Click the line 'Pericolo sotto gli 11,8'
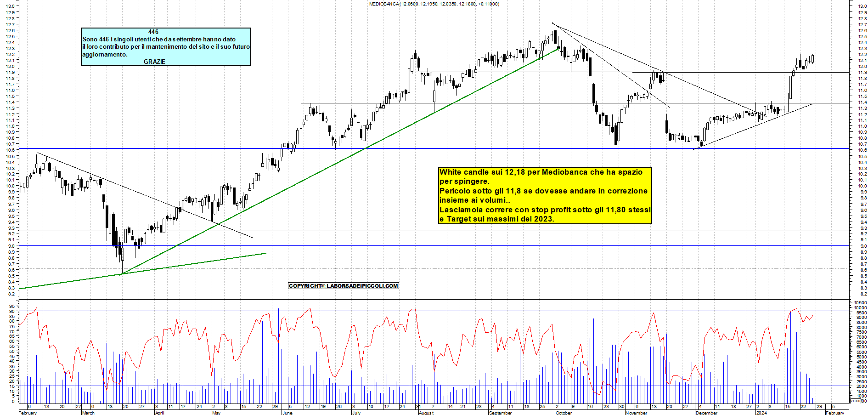 [543, 191]
